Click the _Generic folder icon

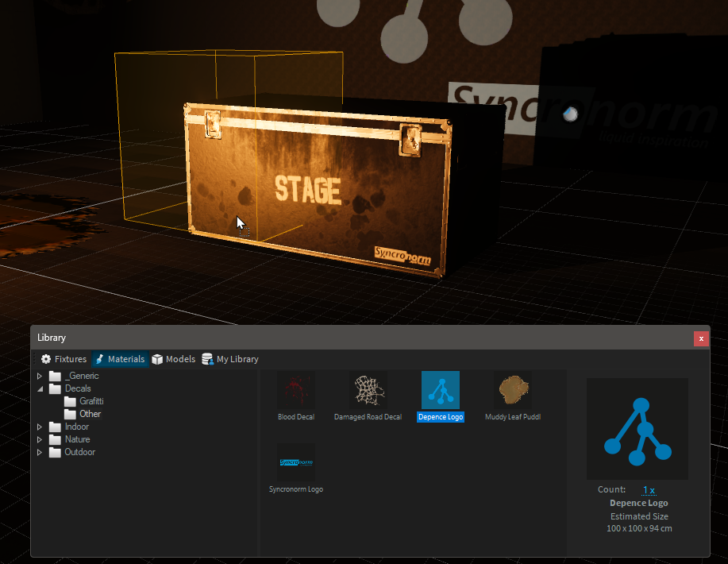pyautogui.click(x=55, y=376)
